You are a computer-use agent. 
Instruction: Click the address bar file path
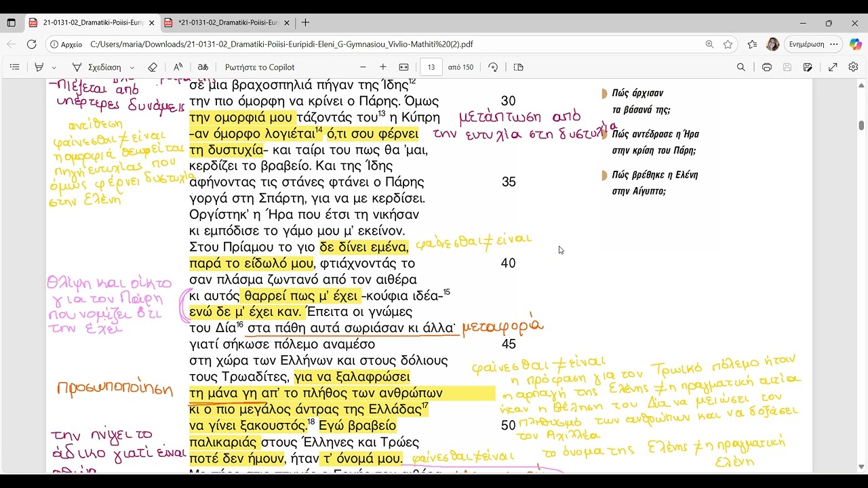pos(281,44)
